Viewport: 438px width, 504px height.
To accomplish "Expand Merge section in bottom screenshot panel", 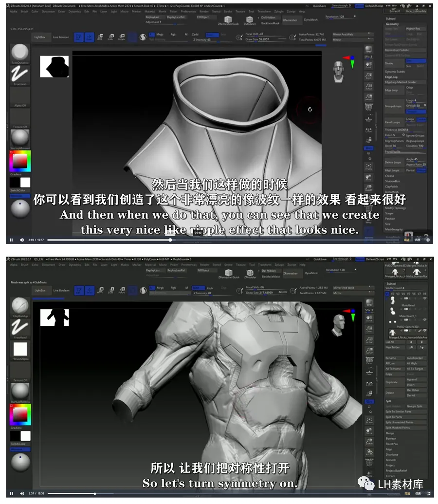I will coord(390,433).
